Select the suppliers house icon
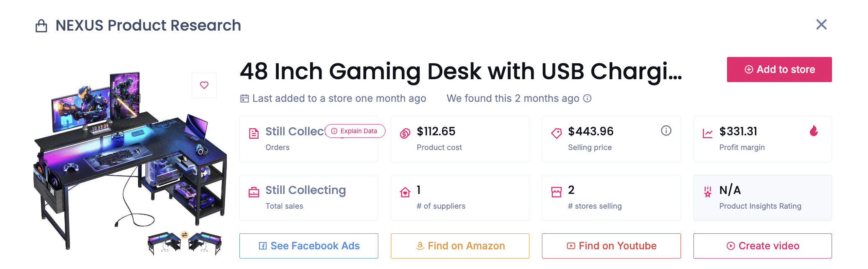The height and width of the screenshot is (269, 868). point(404,191)
